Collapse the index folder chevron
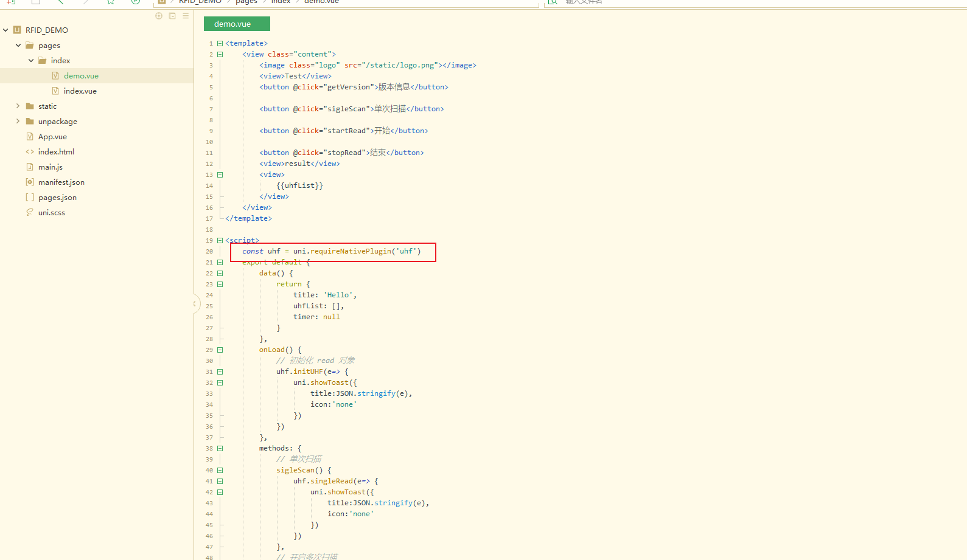 tap(31, 60)
